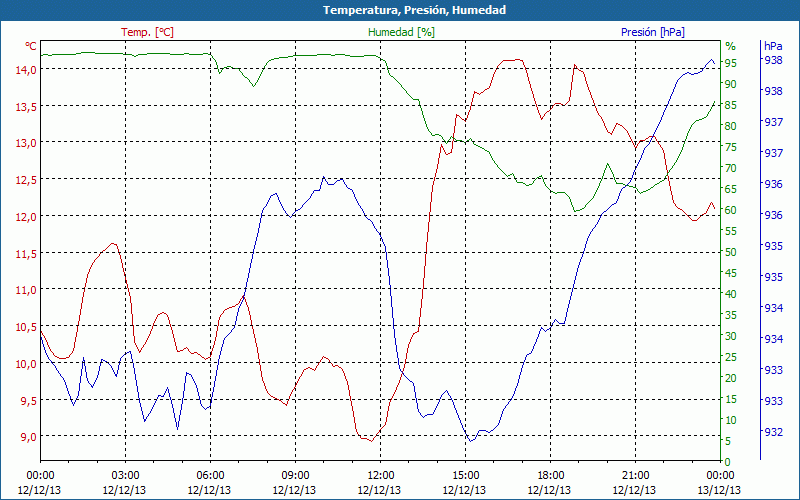Click the "11,0" temperature axis value
This screenshot has width=800, height=500.
[x=25, y=290]
